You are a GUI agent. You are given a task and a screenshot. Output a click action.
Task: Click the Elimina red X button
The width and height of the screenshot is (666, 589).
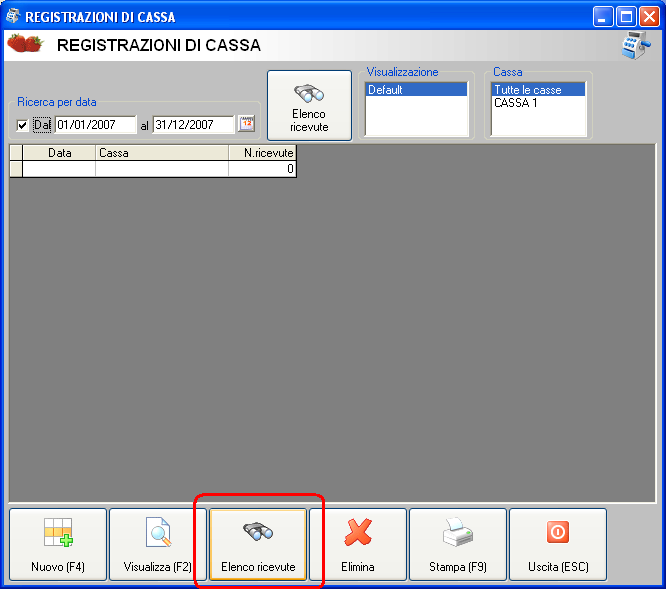(358, 544)
